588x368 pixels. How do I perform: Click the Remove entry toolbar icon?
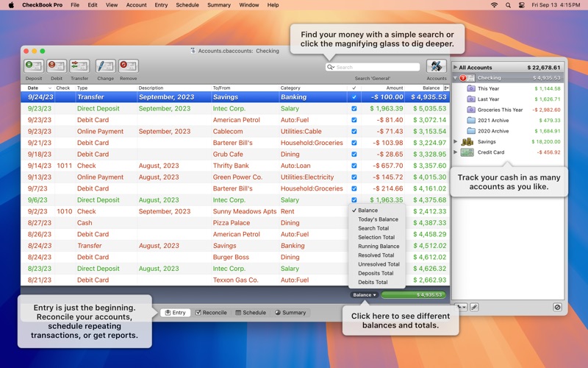pos(128,66)
